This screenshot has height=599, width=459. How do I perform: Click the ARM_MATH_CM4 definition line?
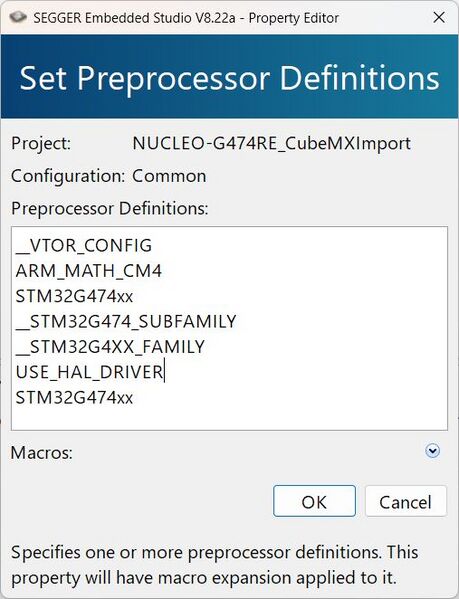point(89,271)
